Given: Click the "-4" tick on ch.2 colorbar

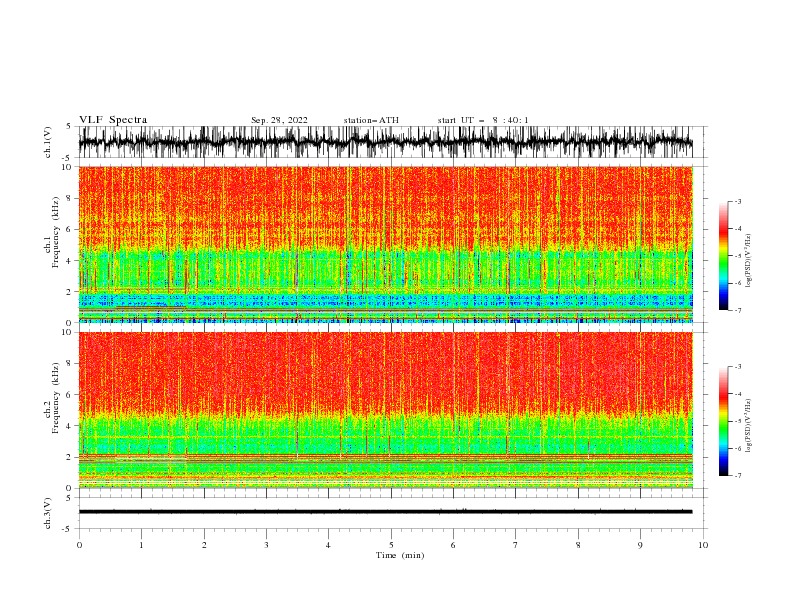Looking at the screenshot, I should [x=737, y=394].
